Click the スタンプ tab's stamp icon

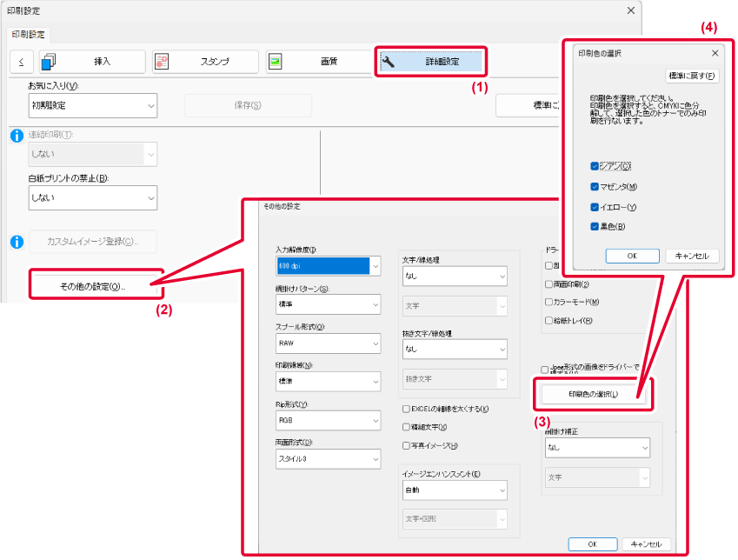tap(161, 62)
